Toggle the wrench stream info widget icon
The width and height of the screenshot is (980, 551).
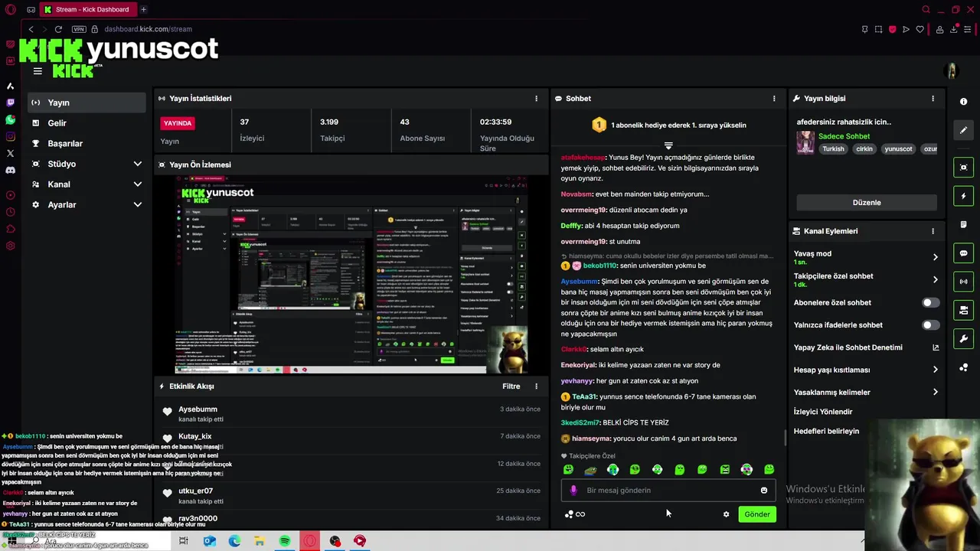pyautogui.click(x=963, y=339)
